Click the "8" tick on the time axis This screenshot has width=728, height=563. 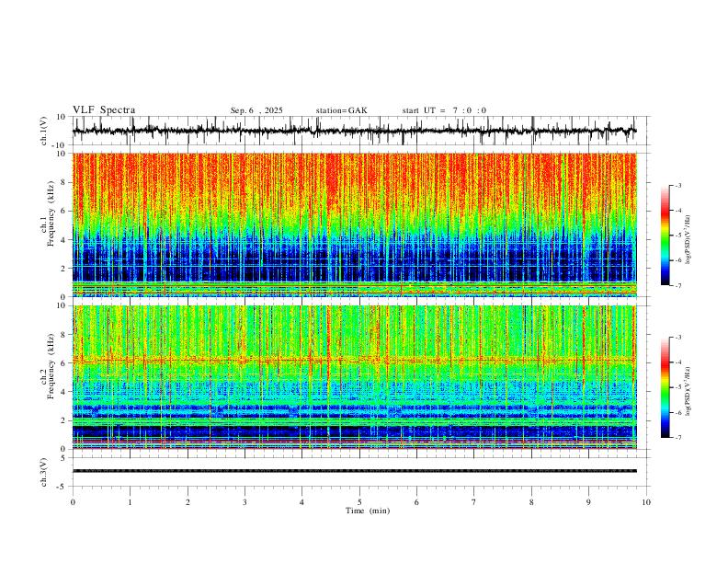[x=531, y=502]
